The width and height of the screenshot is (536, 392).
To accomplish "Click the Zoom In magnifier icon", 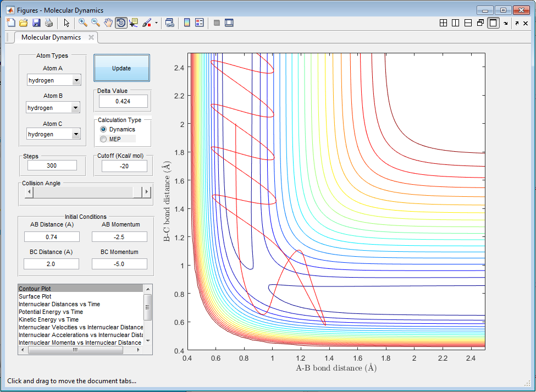I will [x=83, y=23].
